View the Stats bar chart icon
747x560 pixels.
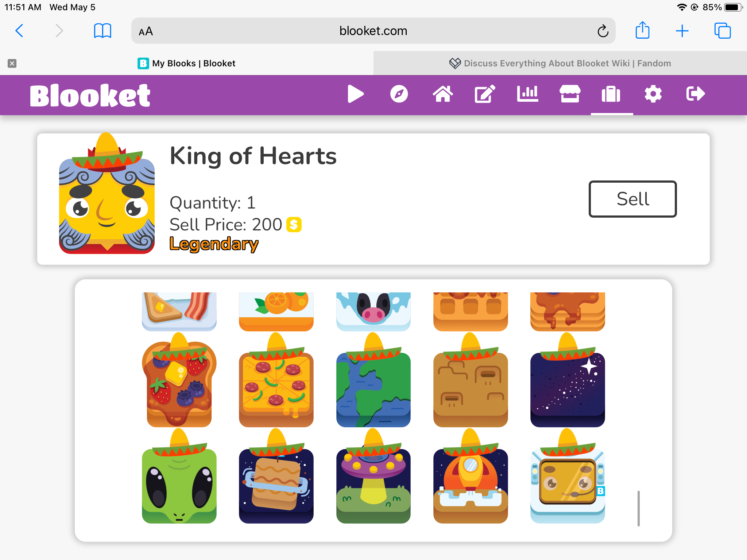[527, 94]
